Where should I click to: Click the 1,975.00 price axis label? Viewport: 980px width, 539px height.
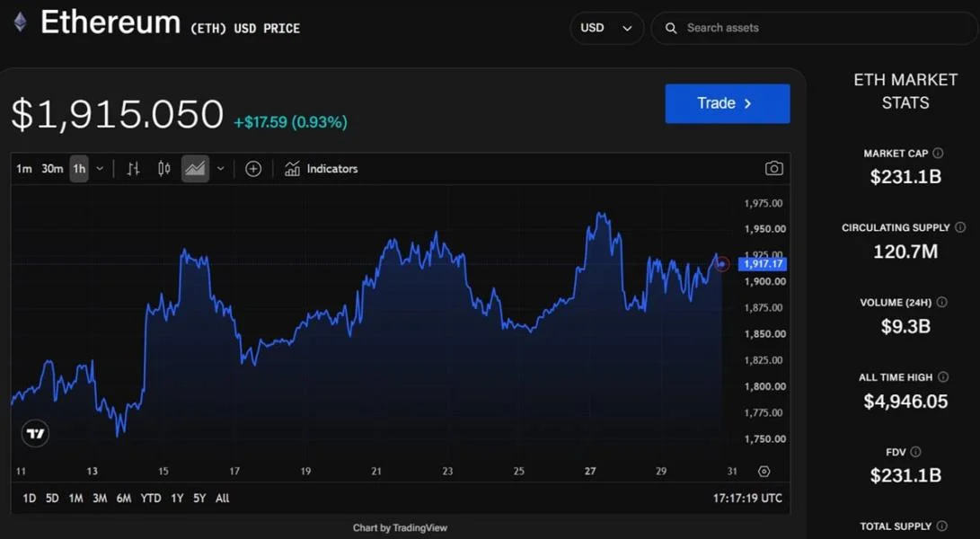(x=764, y=203)
